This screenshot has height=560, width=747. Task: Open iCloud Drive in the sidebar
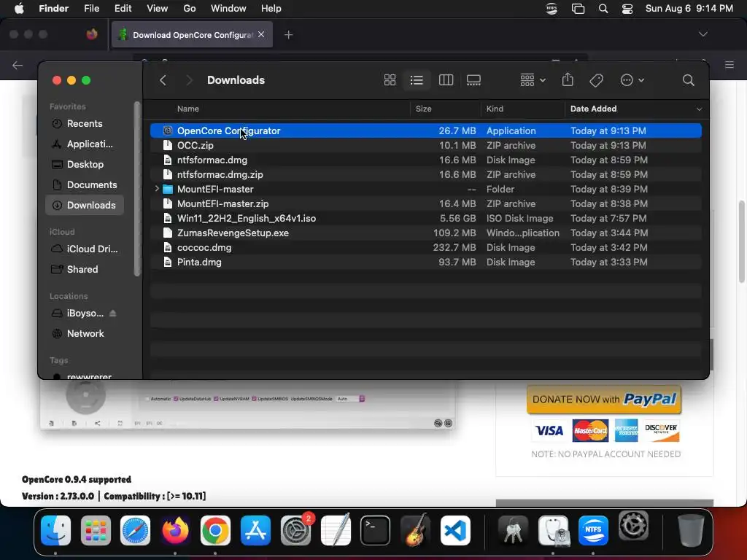(x=84, y=249)
